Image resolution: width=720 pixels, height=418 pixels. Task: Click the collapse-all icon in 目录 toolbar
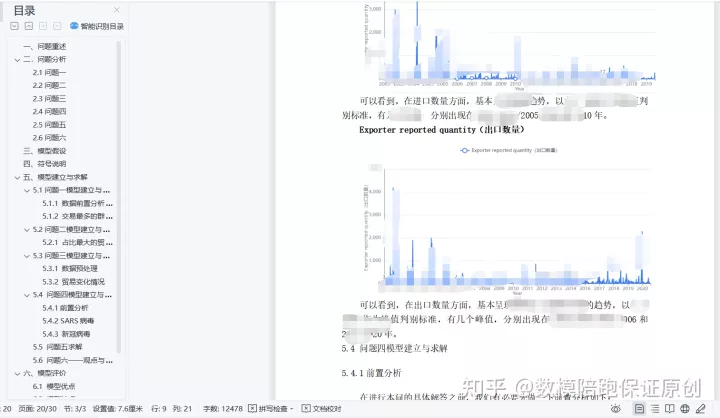point(29,26)
